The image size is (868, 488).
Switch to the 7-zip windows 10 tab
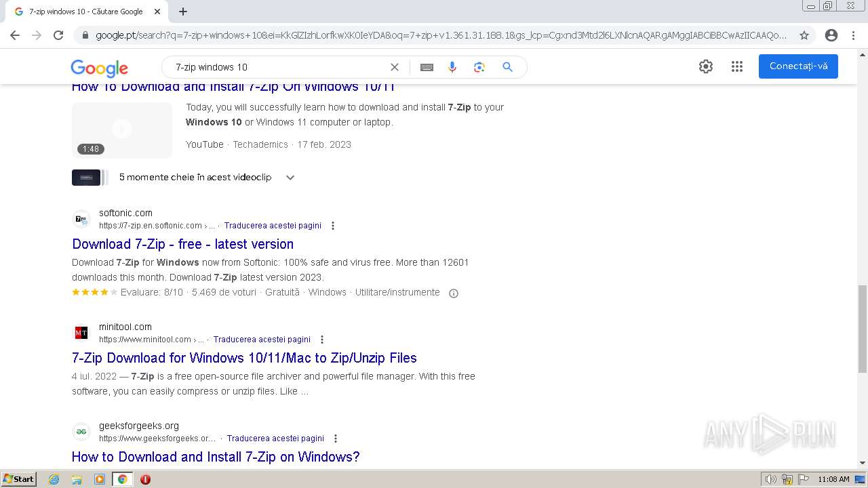pos(87,12)
